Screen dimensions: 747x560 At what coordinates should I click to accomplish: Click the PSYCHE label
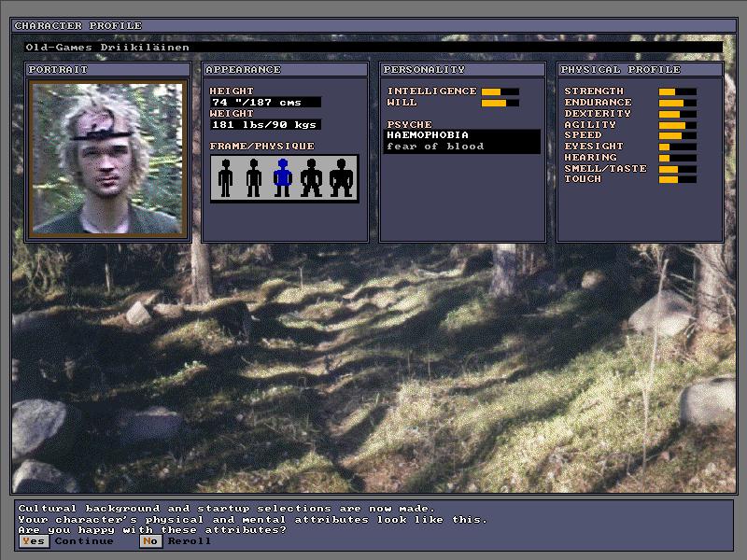(x=409, y=124)
